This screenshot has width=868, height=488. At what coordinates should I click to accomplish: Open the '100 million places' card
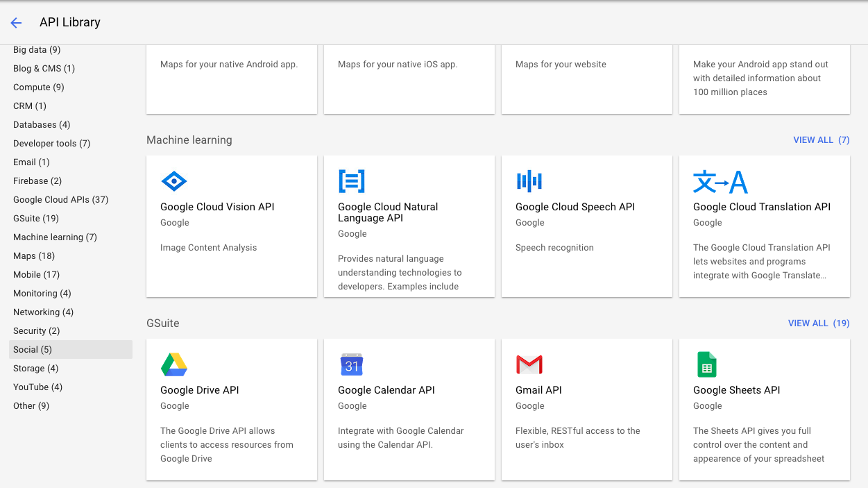click(765, 79)
